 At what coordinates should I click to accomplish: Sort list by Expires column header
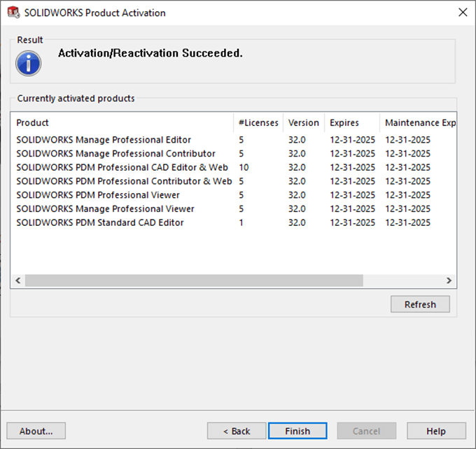point(352,122)
